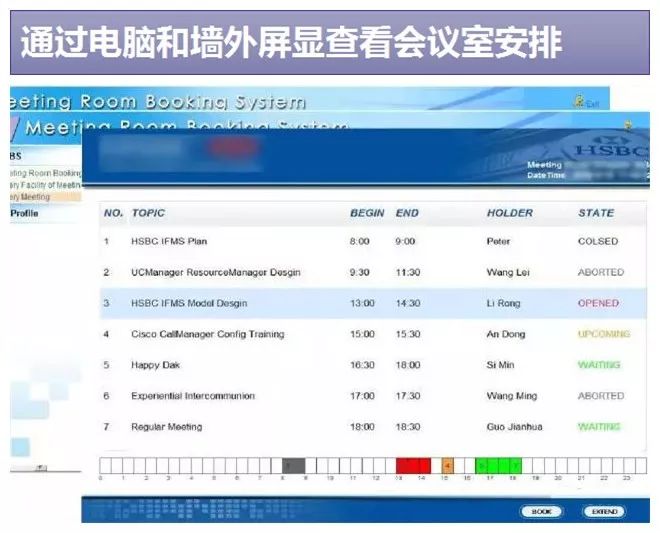
Task: Open 'ting Room Booking' sidebar entry
Action: point(45,173)
